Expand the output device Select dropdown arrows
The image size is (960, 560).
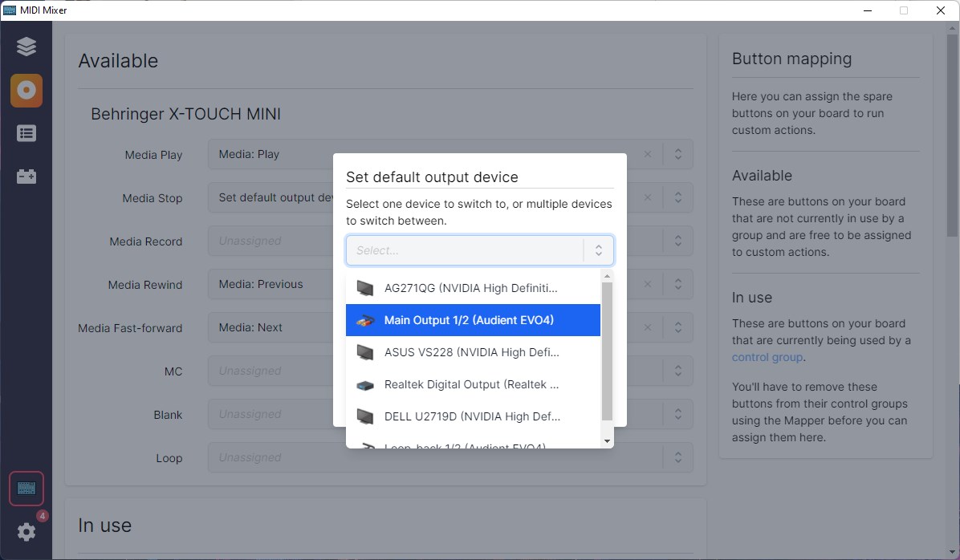tap(599, 250)
